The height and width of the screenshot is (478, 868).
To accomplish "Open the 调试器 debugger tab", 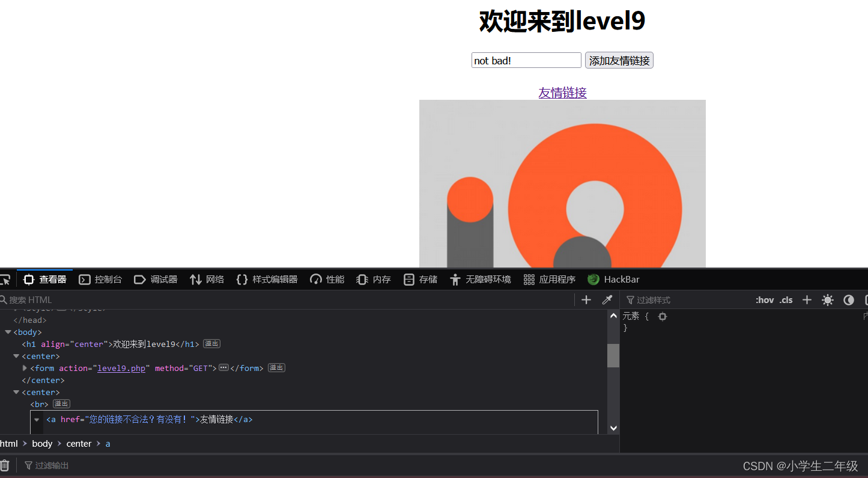I will pyautogui.click(x=156, y=280).
